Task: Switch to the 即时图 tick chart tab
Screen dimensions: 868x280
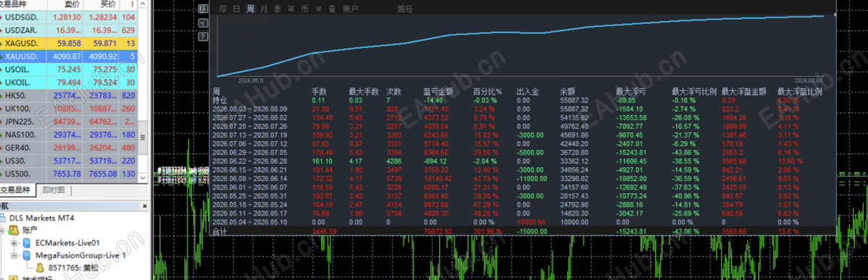Action: pyautogui.click(x=53, y=190)
